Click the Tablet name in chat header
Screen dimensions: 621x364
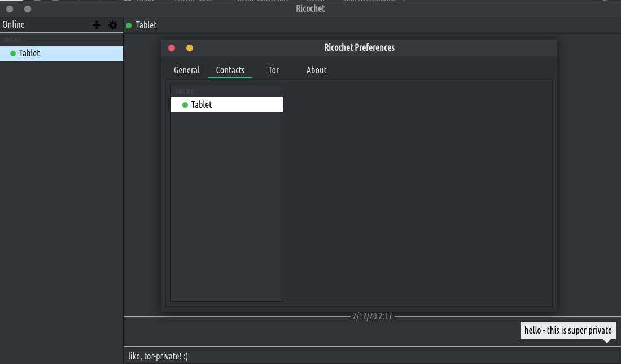(x=146, y=25)
